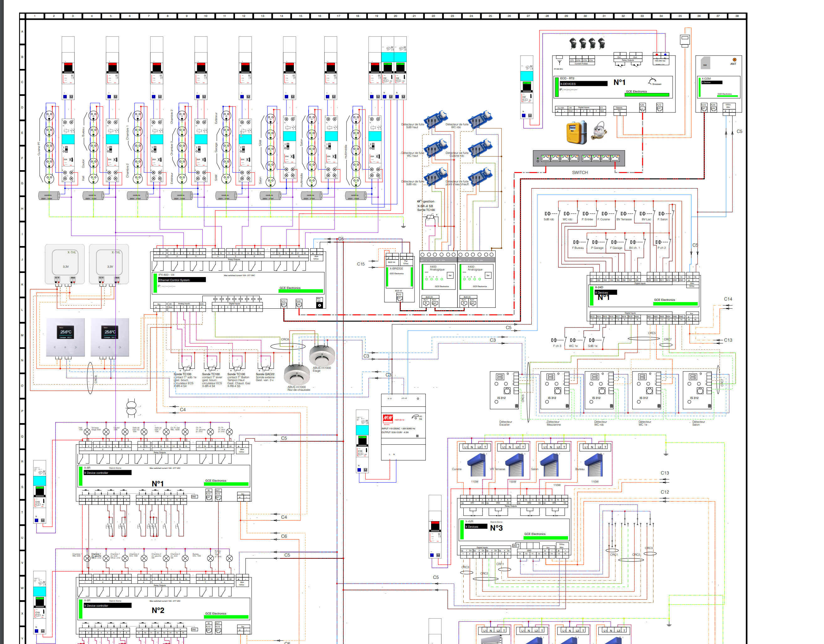This screenshot has width=824, height=644.
Task: Click the ABUS rm1000 Rez-de-chaussée smoke detector
Action: 297,374
